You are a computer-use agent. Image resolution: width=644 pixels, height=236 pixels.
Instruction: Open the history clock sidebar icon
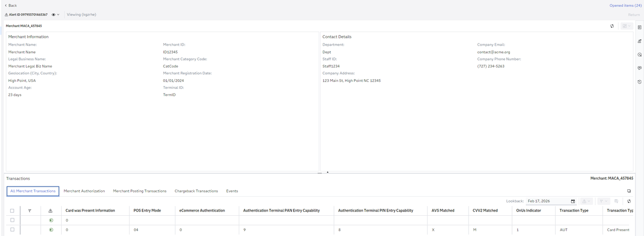639,82
